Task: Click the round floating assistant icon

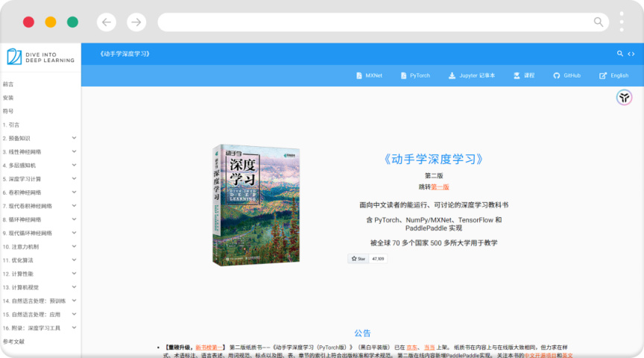Action: (625, 98)
